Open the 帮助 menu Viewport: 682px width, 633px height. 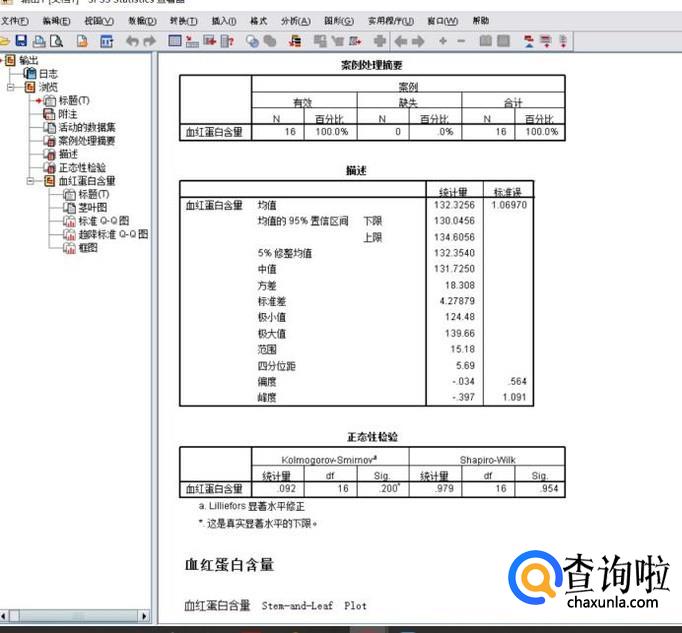click(481, 21)
